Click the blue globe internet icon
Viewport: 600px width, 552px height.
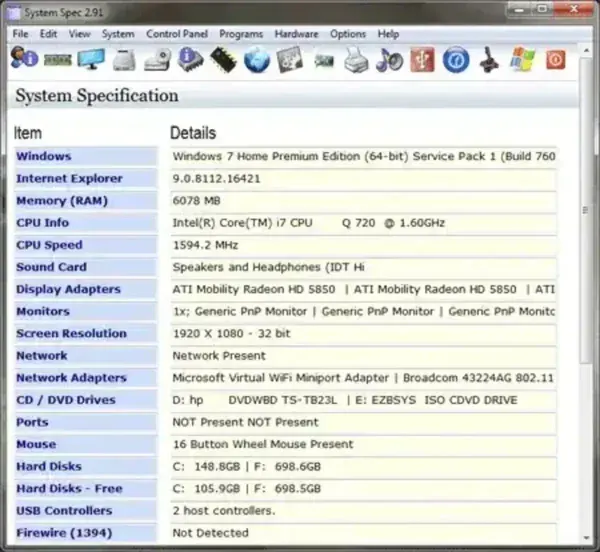[257, 60]
